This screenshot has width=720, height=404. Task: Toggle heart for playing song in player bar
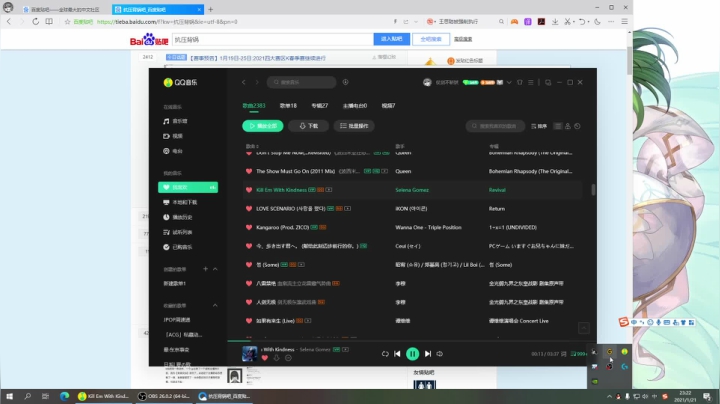[264, 358]
